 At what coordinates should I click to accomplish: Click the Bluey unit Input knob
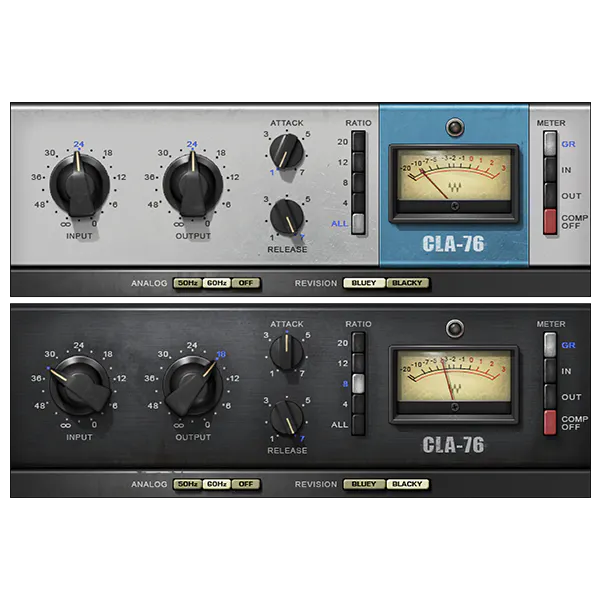click(x=79, y=185)
